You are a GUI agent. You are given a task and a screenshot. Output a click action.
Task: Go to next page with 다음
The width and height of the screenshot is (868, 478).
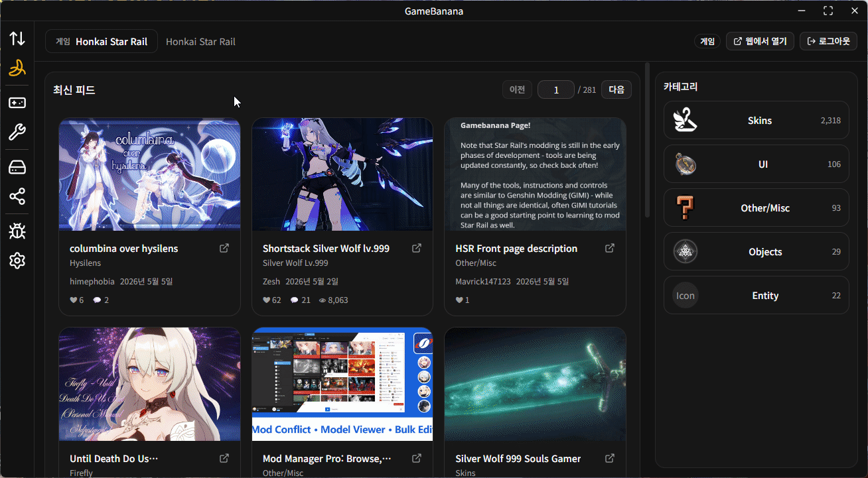[x=616, y=90]
